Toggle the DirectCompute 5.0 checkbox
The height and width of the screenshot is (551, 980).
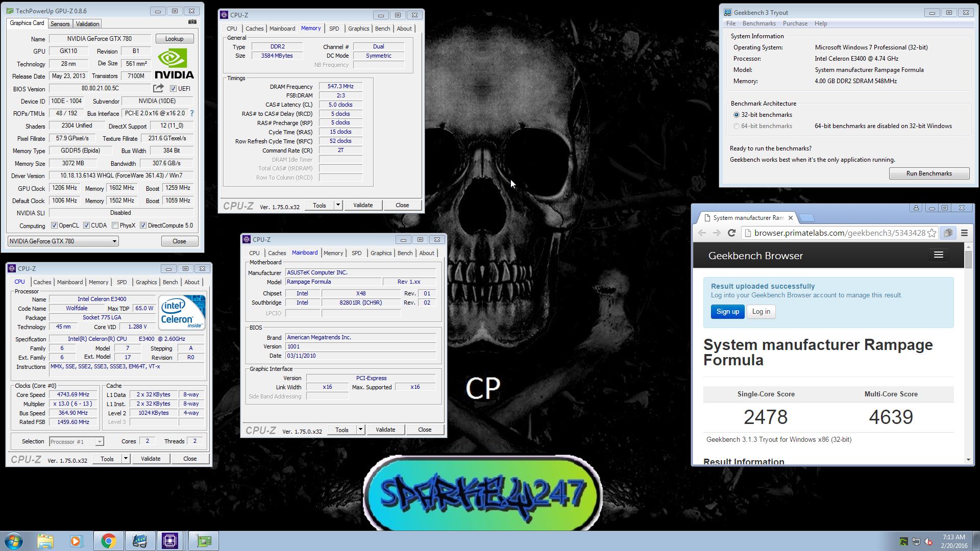(143, 225)
